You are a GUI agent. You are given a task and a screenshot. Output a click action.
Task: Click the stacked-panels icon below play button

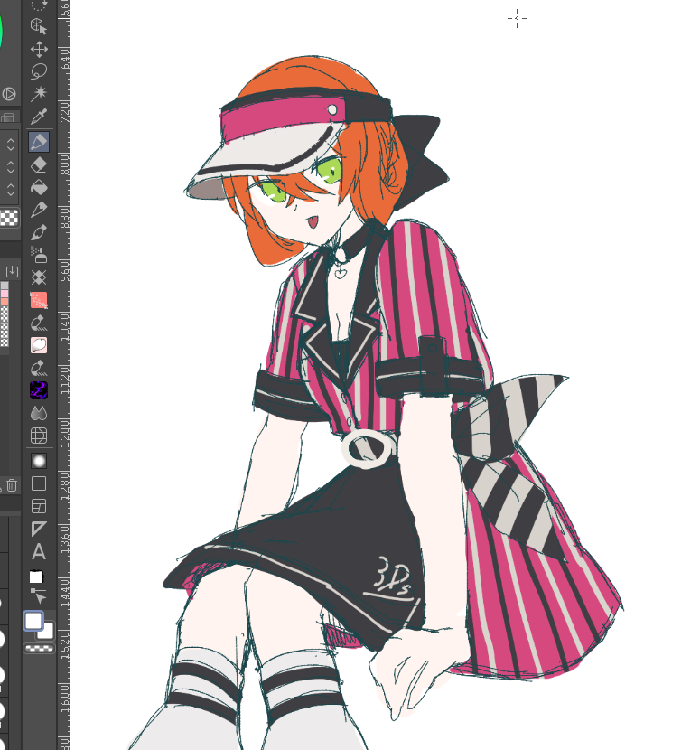(x=7, y=117)
